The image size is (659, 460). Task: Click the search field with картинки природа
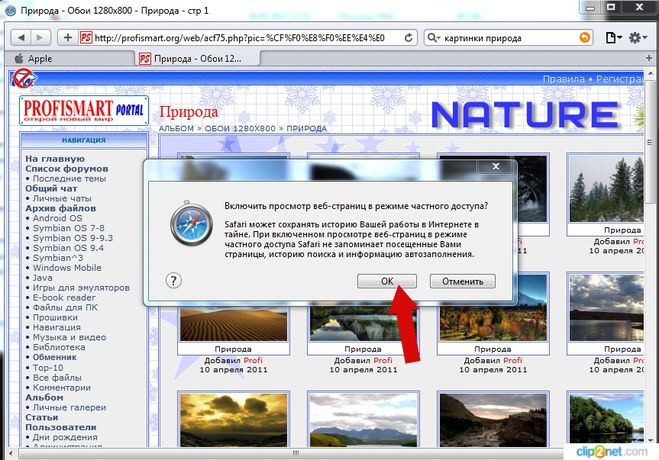[509, 38]
